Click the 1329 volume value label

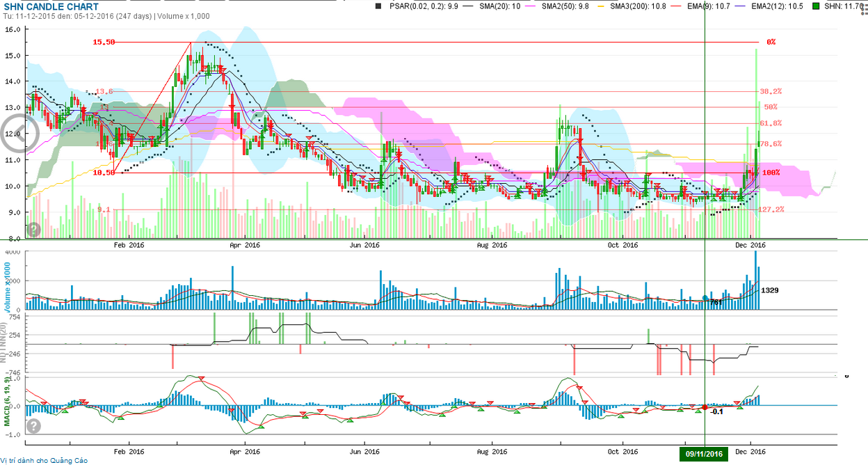[x=770, y=290]
